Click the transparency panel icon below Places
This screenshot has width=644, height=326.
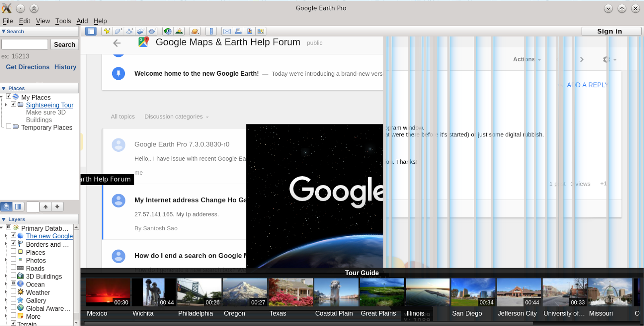coord(18,207)
